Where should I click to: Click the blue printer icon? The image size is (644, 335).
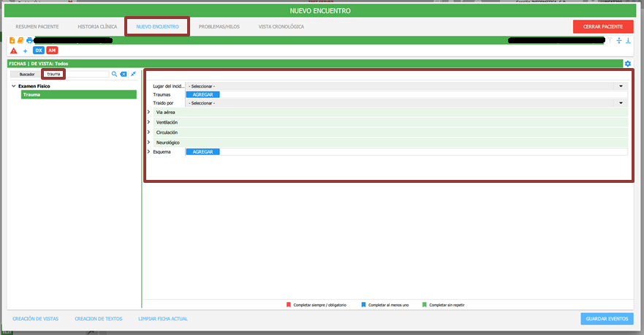30,40
